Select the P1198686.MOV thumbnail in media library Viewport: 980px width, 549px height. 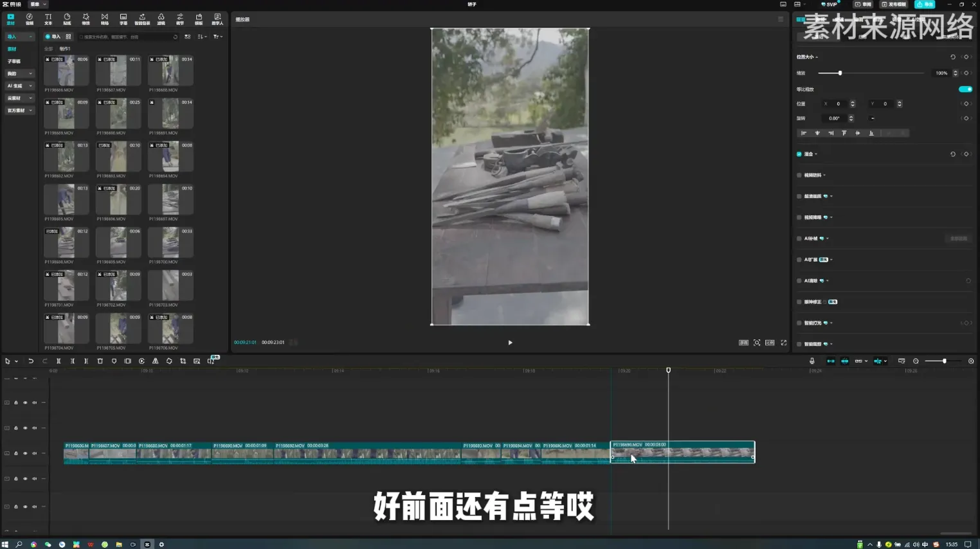66,69
